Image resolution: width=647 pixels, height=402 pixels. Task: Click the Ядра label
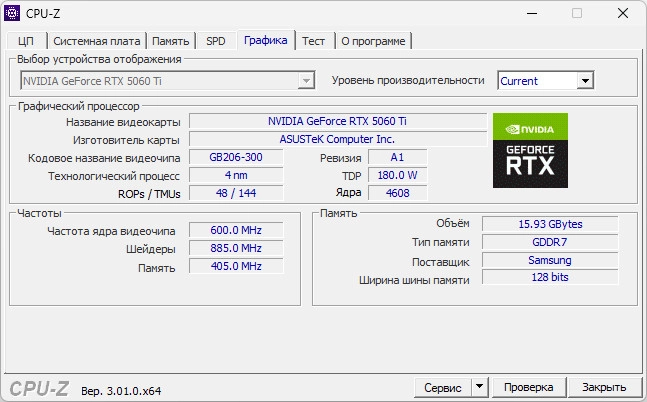click(x=348, y=193)
